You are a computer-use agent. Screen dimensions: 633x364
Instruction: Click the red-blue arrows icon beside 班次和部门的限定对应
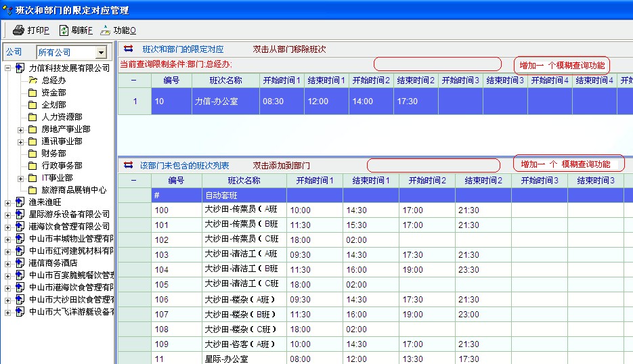(129, 49)
